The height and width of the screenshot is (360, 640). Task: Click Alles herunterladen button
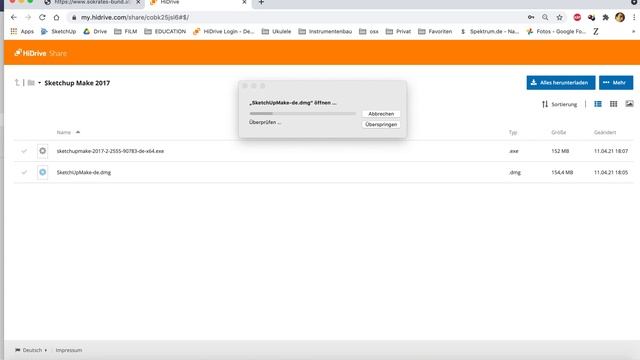[x=561, y=82]
